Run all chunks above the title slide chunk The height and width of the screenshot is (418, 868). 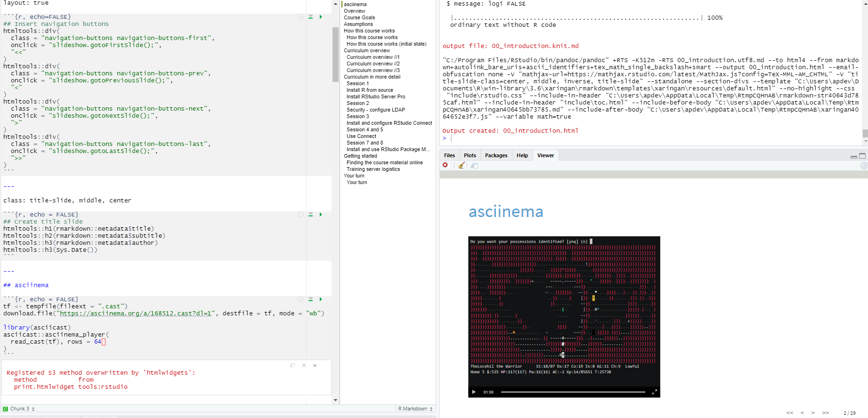pyautogui.click(x=311, y=215)
